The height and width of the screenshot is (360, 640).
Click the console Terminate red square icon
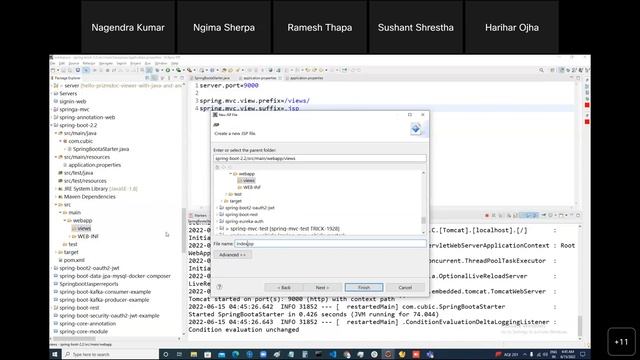(x=487, y=216)
